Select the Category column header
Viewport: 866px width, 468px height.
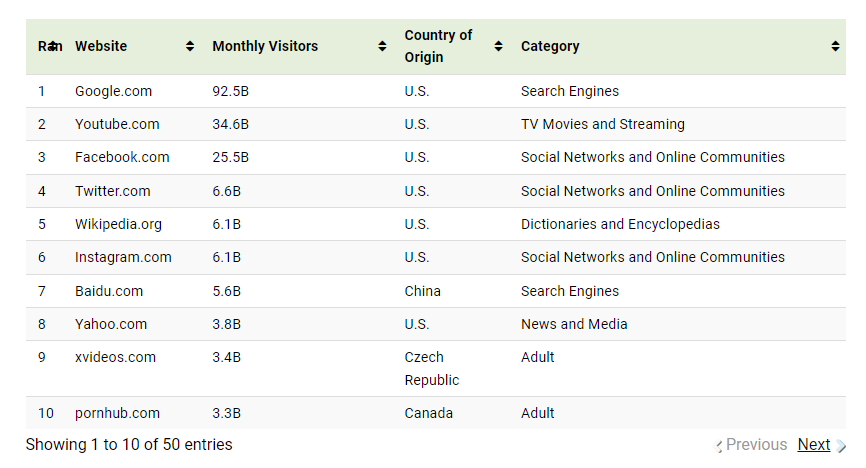[x=550, y=46]
